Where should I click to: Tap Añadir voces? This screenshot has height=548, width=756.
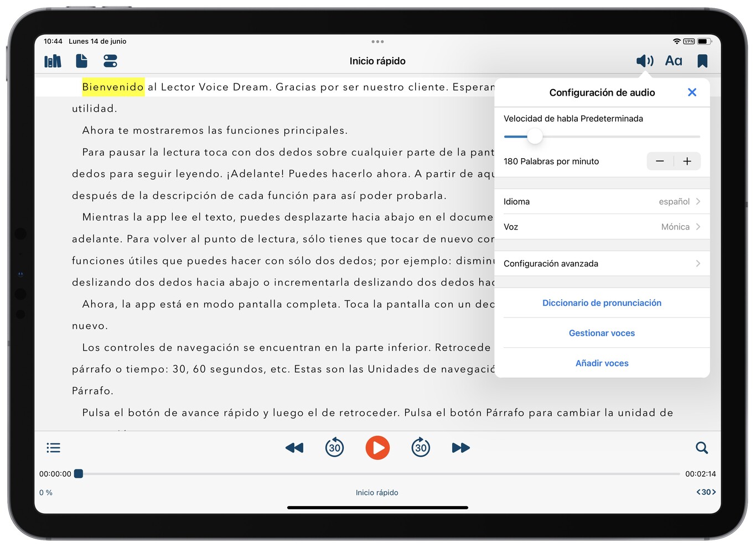pyautogui.click(x=602, y=363)
